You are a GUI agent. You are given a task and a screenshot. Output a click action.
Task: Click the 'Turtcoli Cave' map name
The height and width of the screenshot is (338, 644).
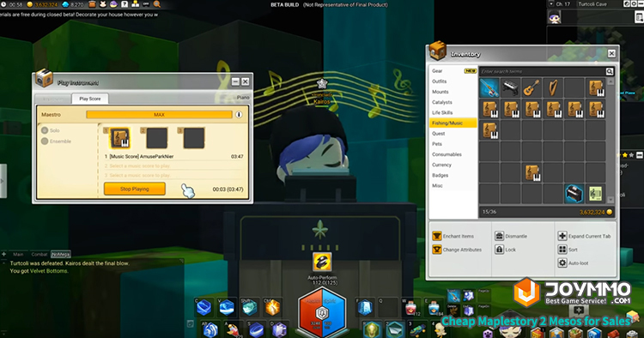(592, 4)
